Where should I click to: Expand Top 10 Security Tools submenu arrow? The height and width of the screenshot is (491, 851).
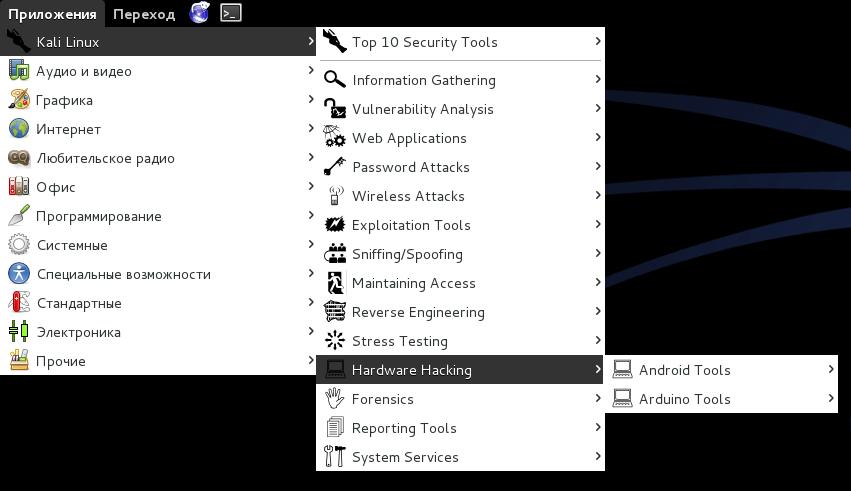click(597, 42)
